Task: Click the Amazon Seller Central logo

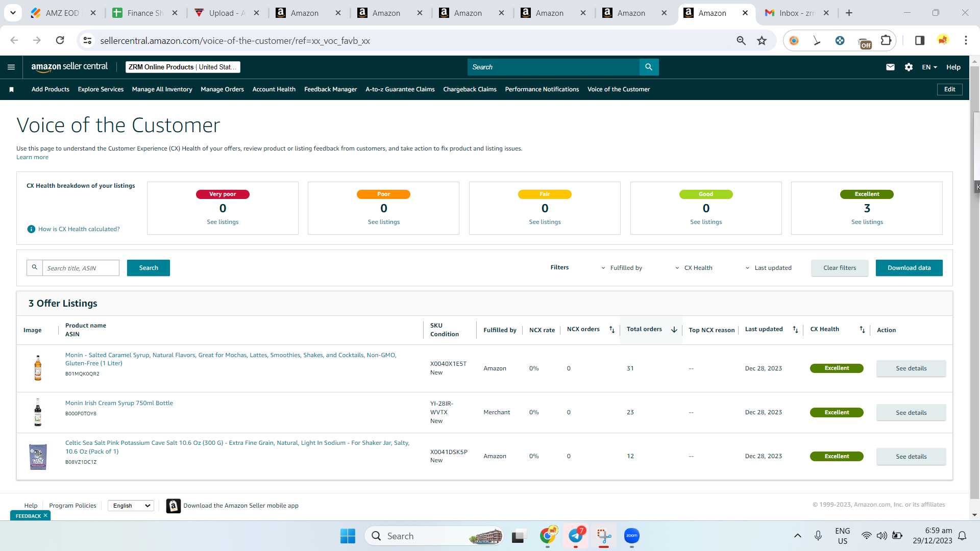Action: click(69, 67)
